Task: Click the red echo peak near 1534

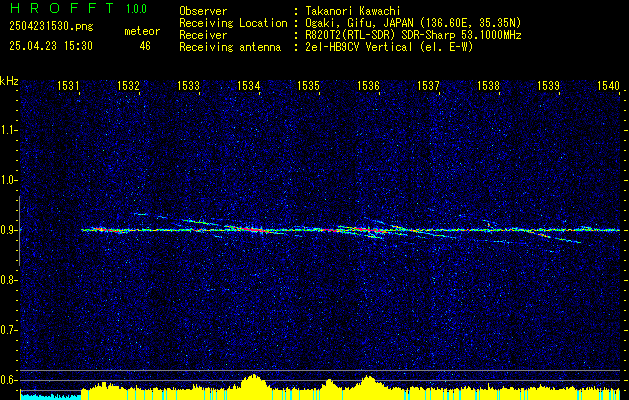Action: coord(252,230)
